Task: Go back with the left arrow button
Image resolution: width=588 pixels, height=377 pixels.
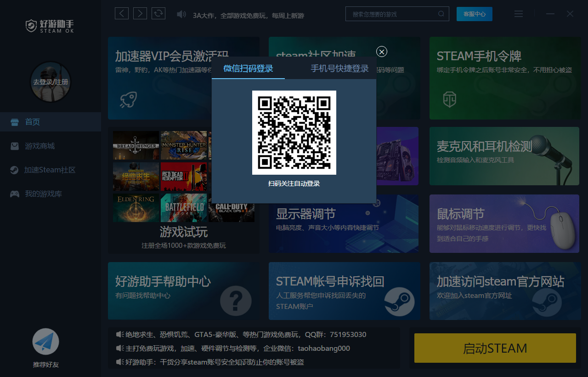Action: (x=122, y=13)
